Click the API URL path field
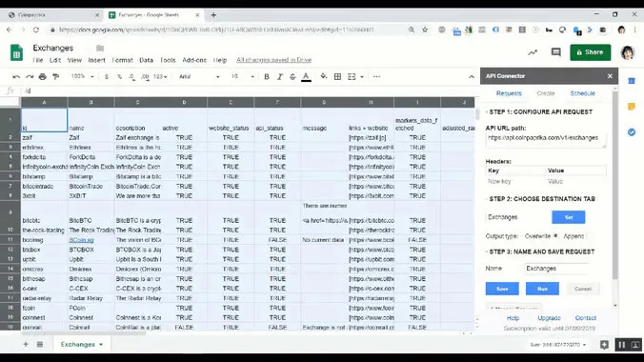The width and height of the screenshot is (644, 362). click(x=546, y=140)
